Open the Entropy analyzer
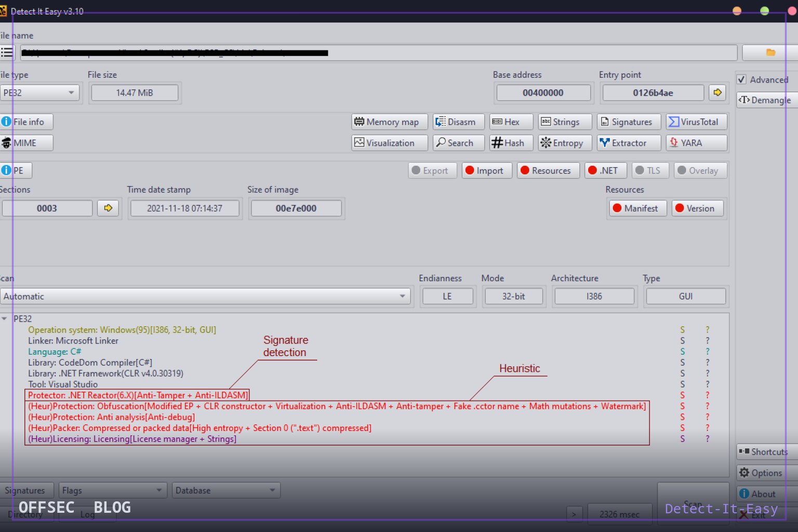Image resolution: width=798 pixels, height=532 pixels. pos(565,143)
